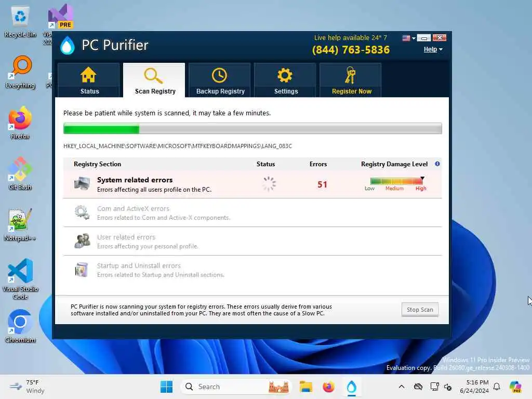Open the Recycle Bin desktop icon
Screen dimensions: 532x399
click(x=20, y=22)
